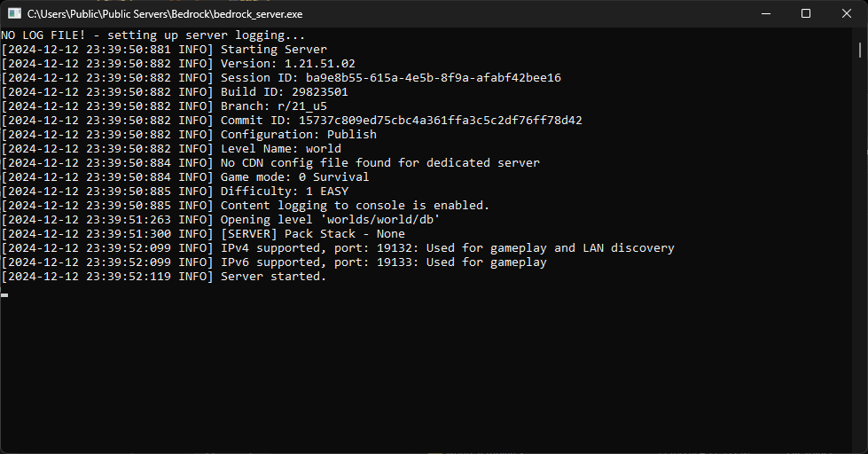Click the console window icon in title bar
The width and height of the screenshot is (868, 454).
tap(14, 13)
